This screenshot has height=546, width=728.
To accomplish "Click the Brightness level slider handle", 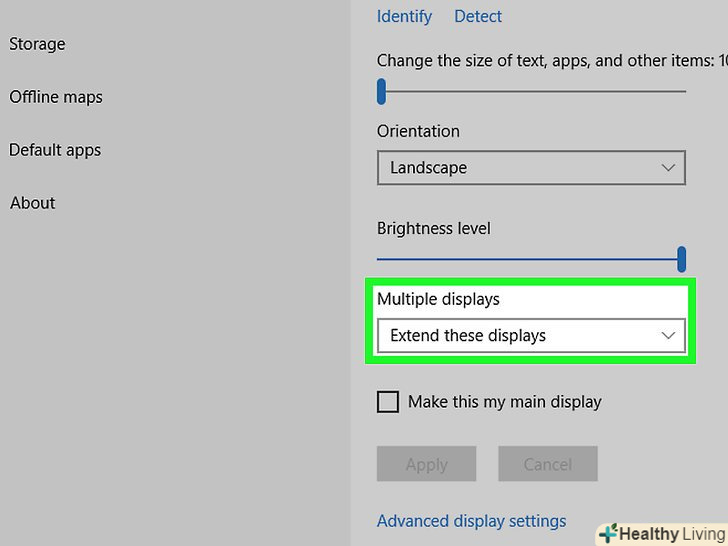I will pos(681,260).
